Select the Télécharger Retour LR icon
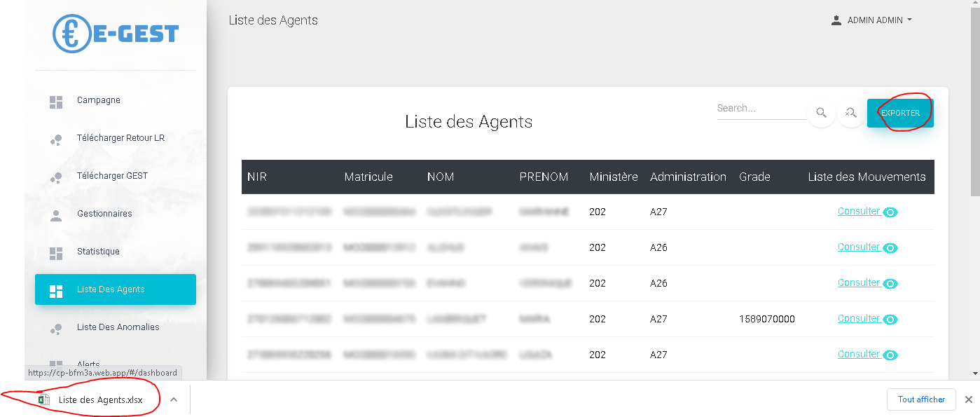The width and height of the screenshot is (980, 417). pos(56,140)
